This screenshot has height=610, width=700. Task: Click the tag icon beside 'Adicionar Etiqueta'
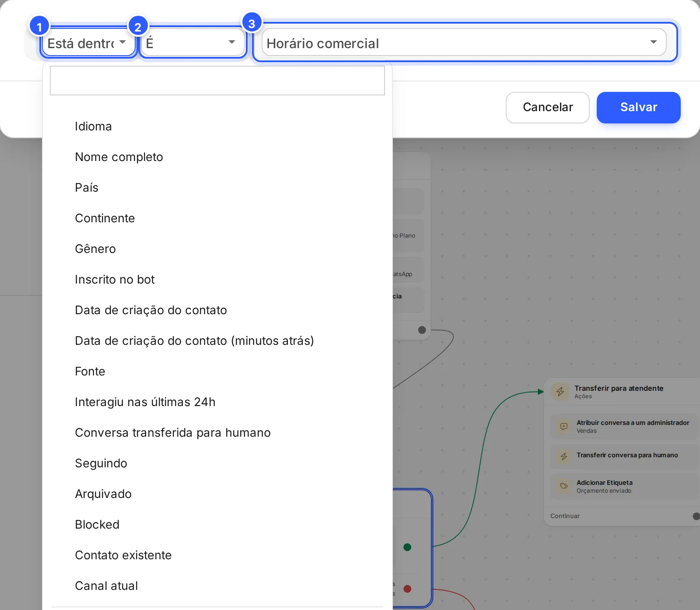564,486
